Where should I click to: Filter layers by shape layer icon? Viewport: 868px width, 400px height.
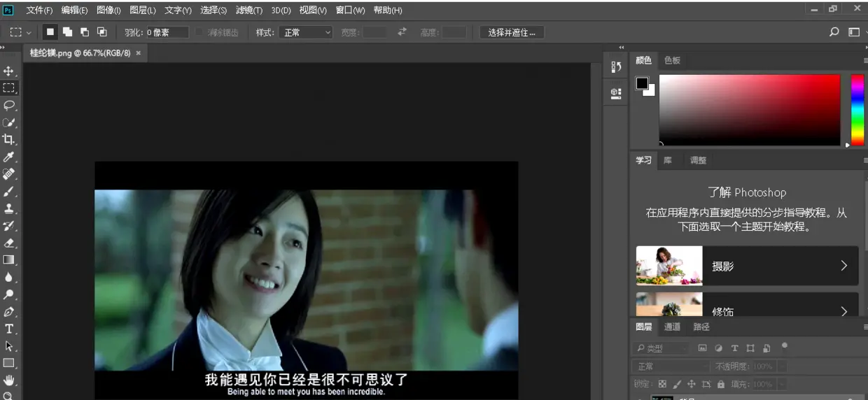[x=750, y=348]
